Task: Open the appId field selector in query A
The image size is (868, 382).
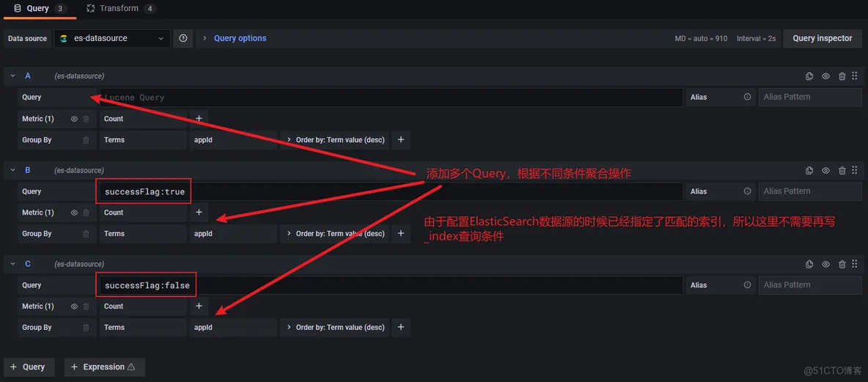Action: tap(233, 140)
